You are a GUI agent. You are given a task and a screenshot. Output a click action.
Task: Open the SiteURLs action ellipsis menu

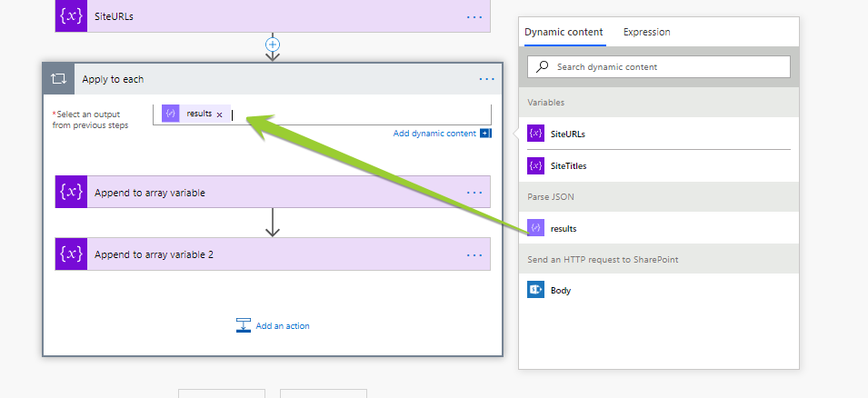pyautogui.click(x=474, y=16)
